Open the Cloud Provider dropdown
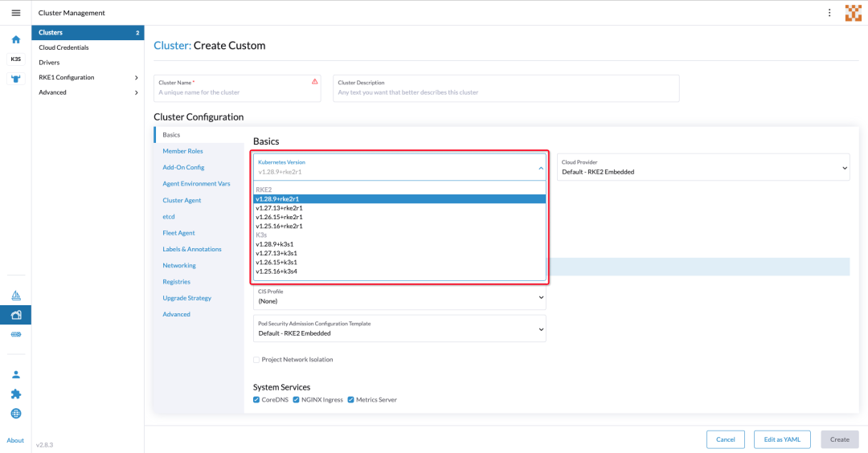 (x=703, y=167)
